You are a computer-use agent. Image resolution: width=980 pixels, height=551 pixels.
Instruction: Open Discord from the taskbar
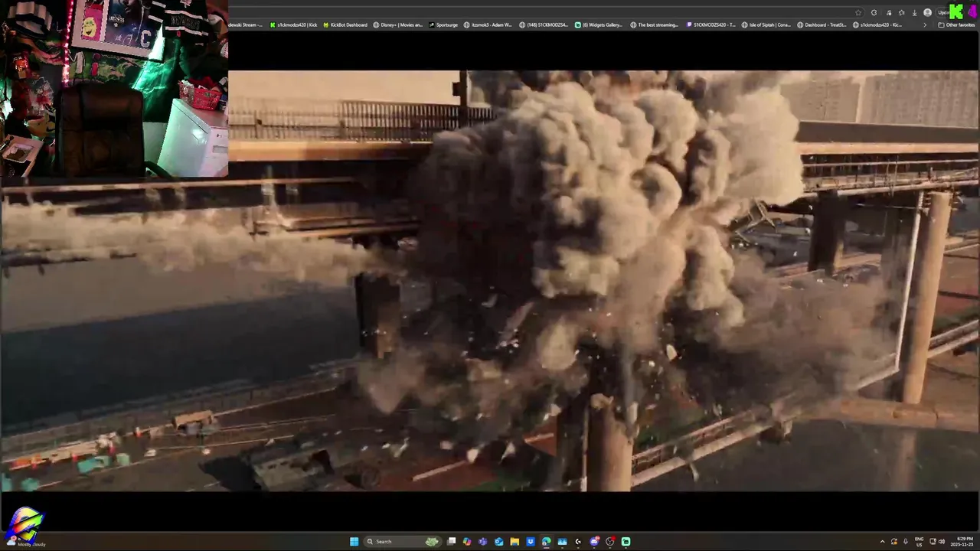[x=594, y=542]
